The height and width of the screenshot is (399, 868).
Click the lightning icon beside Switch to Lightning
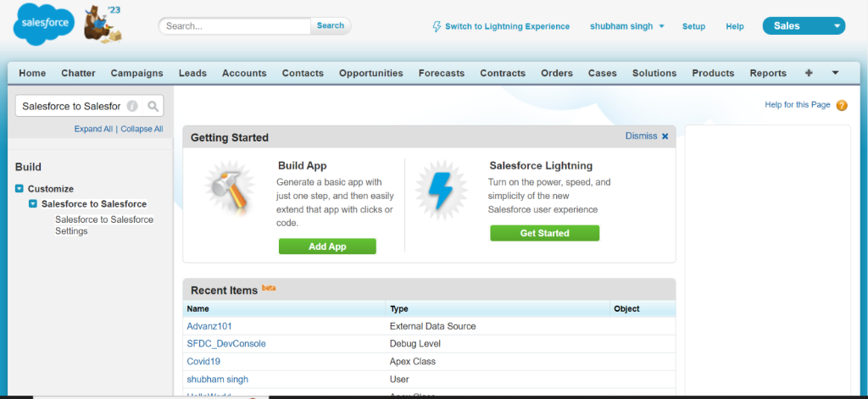437,26
